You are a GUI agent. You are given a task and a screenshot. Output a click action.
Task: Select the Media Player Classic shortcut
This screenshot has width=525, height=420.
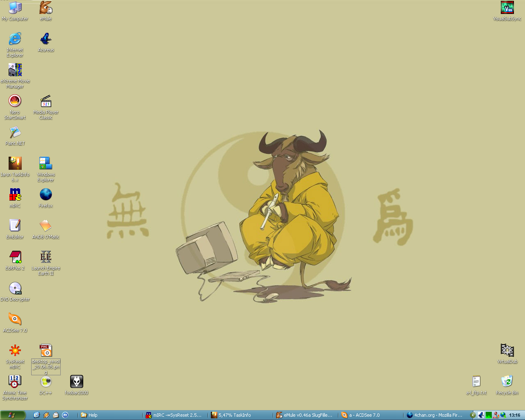point(46,107)
